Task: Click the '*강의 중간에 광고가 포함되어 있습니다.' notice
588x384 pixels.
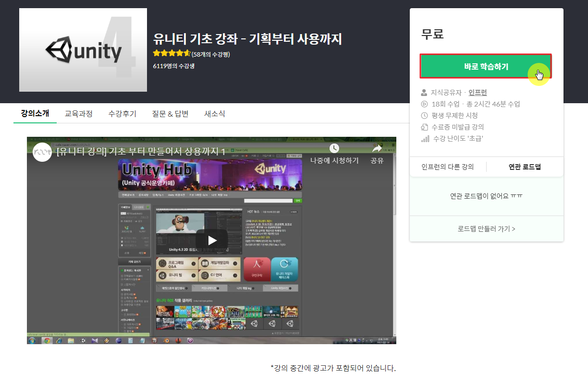Action: 333,369
